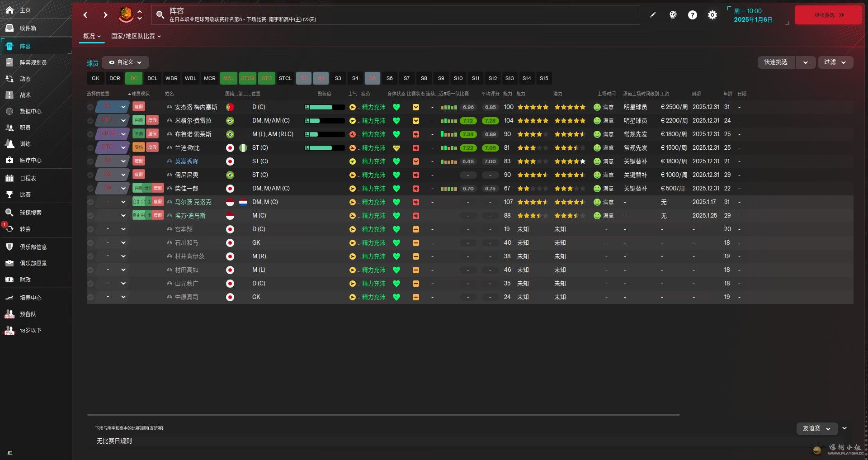This screenshot has height=460, width=868.
Task: Open position dropdown for 马尔茨·克洛克
Action: 123,202
